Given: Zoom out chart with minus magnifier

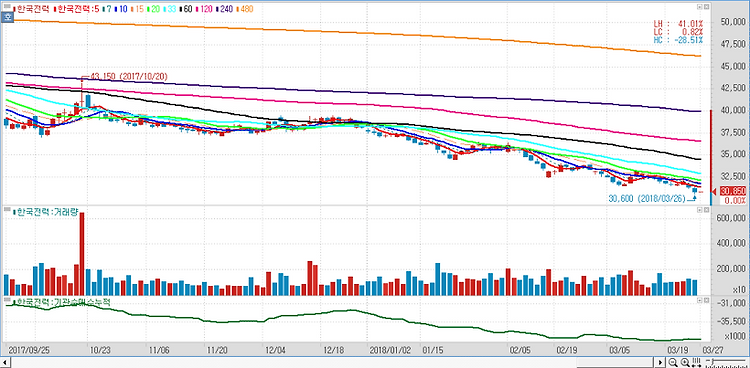Looking at the screenshot, I should pyautogui.click(x=673, y=362).
